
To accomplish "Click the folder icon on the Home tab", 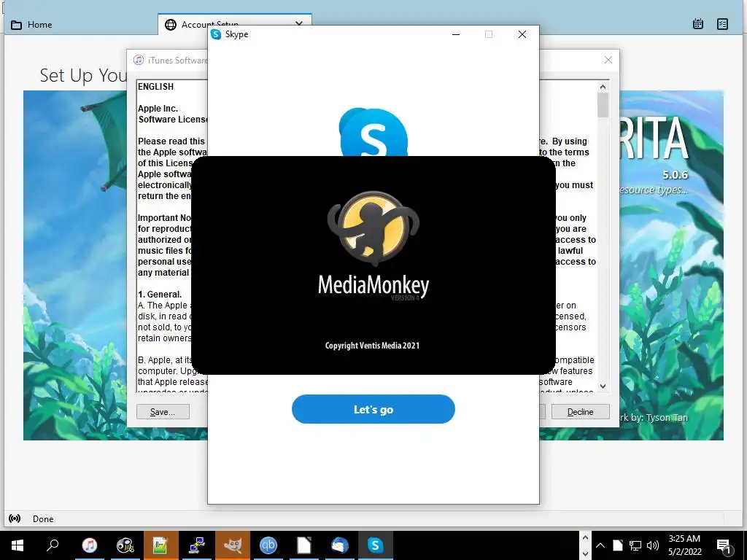I will point(16,25).
